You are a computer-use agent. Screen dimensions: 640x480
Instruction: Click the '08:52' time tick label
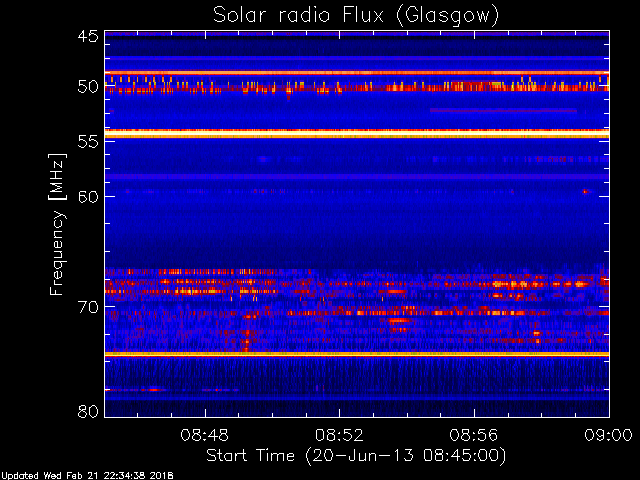[339, 435]
